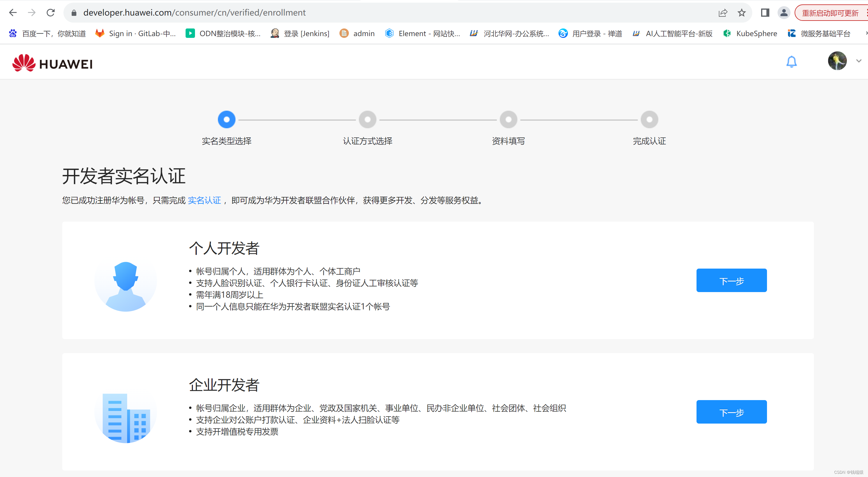
Task: Bookmark this page with star icon
Action: coord(742,13)
